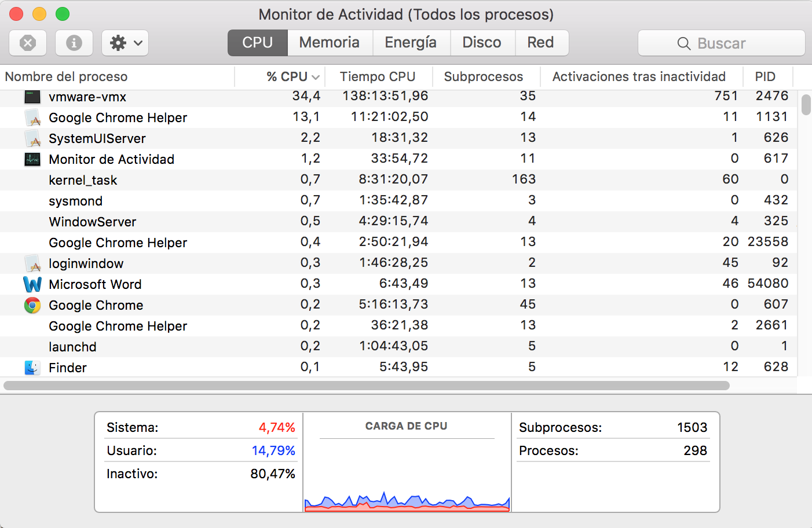Sort processes by PID column header
Viewport: 812px width, 528px height.
click(765, 76)
